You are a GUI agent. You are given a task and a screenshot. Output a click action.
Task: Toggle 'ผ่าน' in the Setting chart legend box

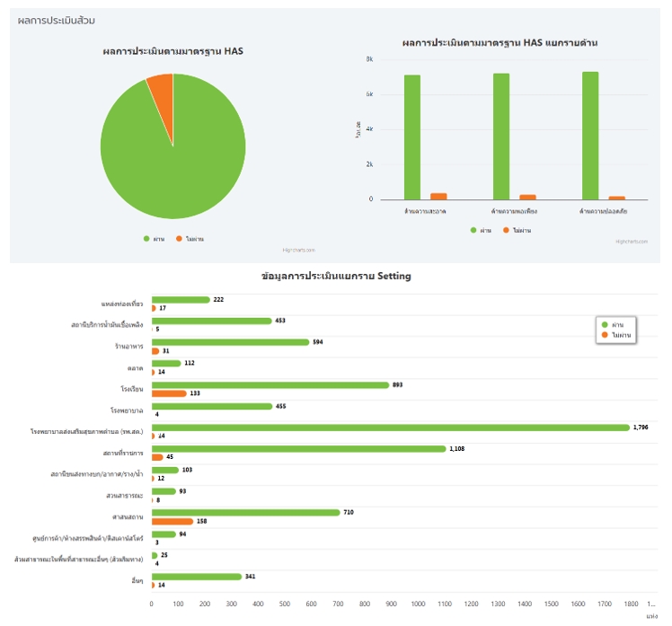pyautogui.click(x=616, y=324)
